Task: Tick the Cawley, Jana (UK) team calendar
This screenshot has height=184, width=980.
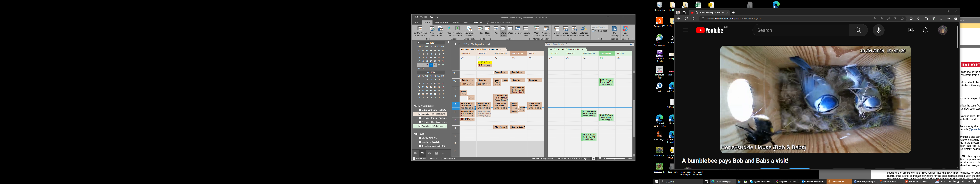Action: coord(420,138)
